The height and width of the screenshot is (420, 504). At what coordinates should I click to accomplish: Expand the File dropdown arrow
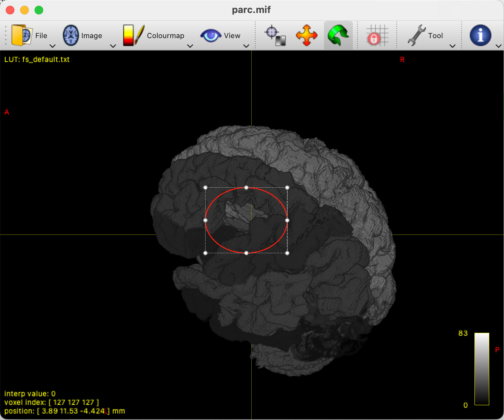click(x=53, y=46)
